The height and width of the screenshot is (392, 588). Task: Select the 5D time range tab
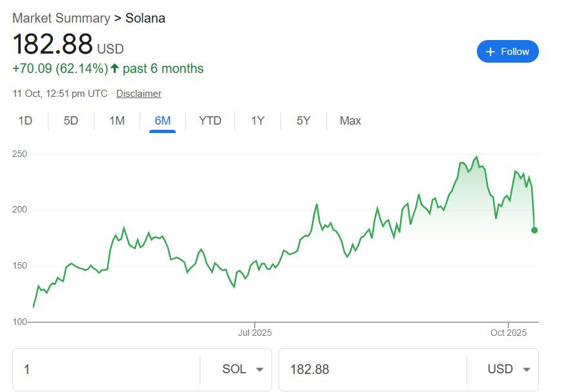(71, 121)
